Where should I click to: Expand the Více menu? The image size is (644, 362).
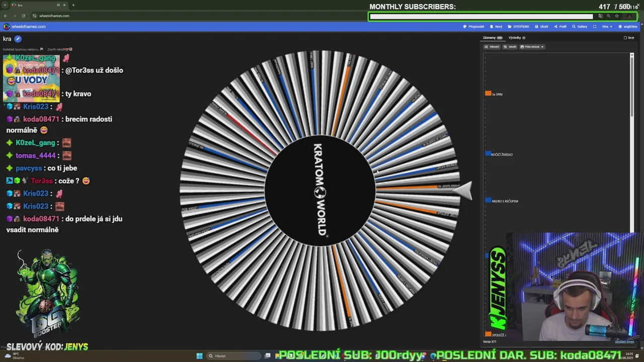click(x=606, y=27)
